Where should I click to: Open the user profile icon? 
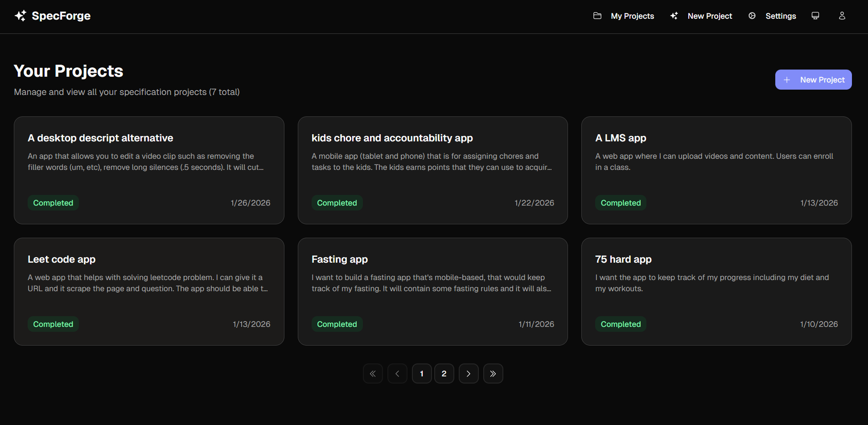[842, 16]
